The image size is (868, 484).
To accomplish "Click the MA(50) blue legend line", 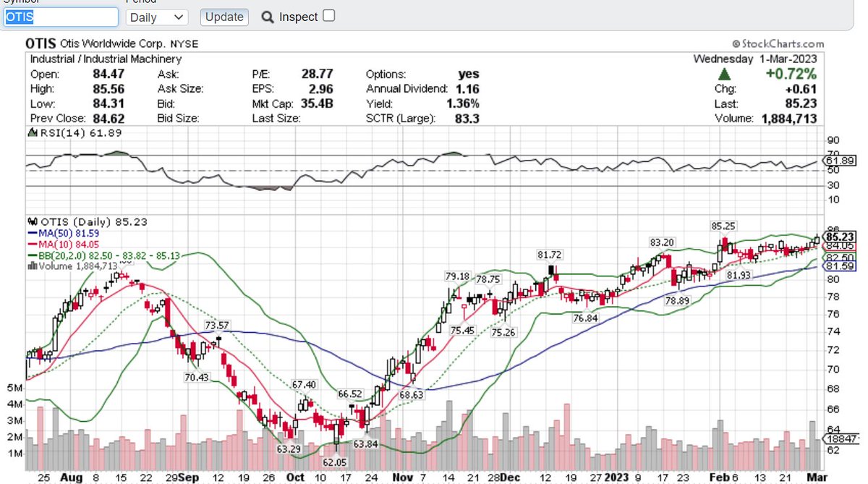I will coord(34,233).
